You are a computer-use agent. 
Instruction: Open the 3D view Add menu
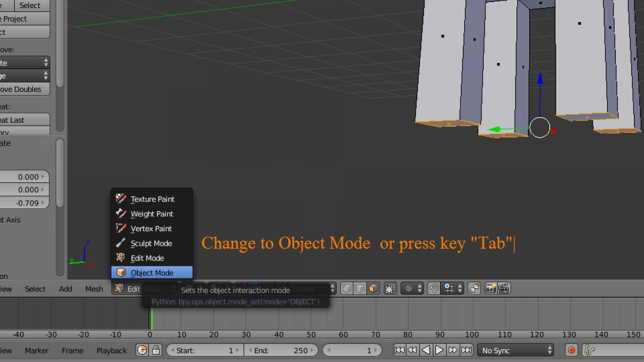[66, 289]
